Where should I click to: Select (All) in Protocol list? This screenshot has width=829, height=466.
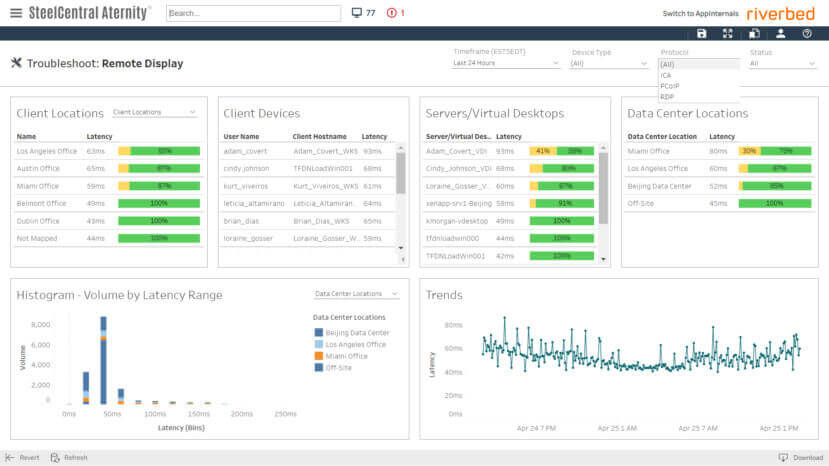coord(698,65)
